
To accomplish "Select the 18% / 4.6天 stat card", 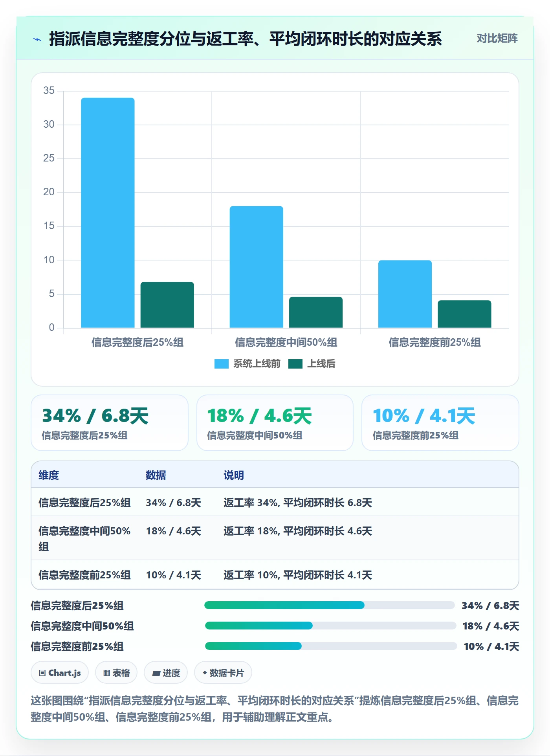I will click(275, 423).
